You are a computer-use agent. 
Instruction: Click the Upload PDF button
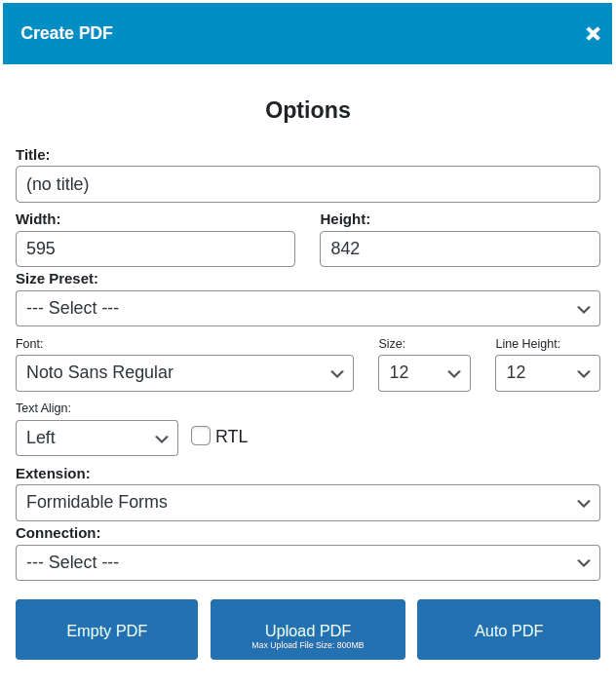click(x=307, y=630)
